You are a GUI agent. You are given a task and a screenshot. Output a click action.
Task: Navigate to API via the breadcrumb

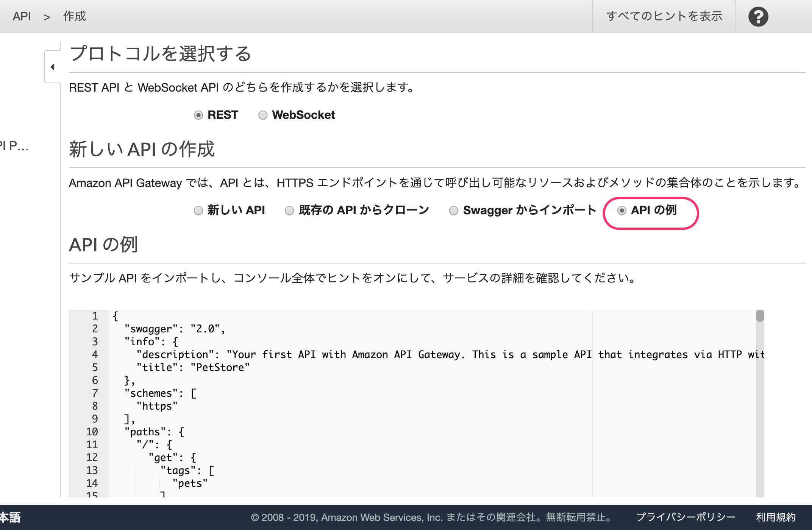22,16
